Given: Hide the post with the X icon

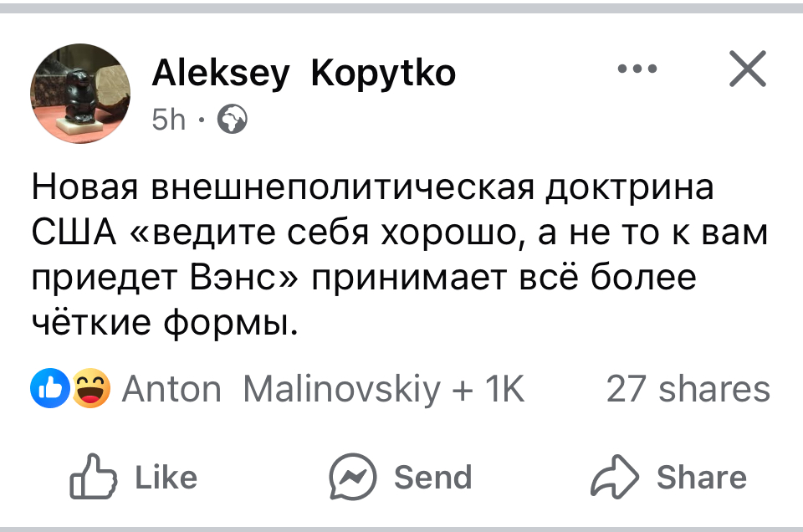Looking at the screenshot, I should click(747, 69).
